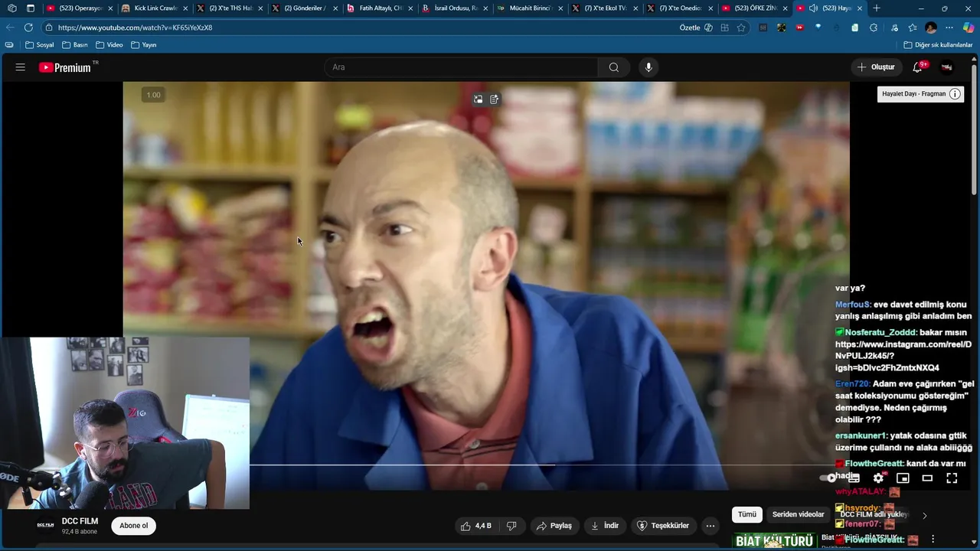This screenshot has height=551, width=980.
Task: Open Edge workspaces icon
Action: point(11,8)
